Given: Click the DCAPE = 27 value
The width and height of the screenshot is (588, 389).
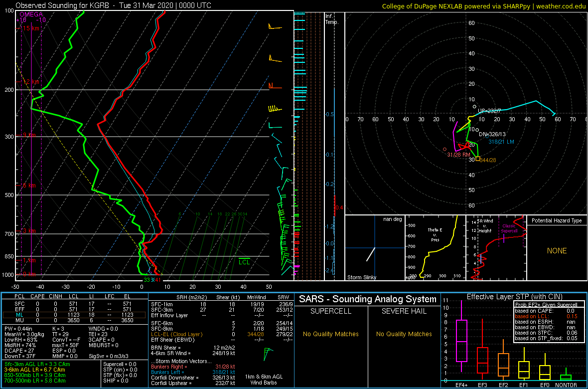Looking at the screenshot, I should [x=19, y=351].
